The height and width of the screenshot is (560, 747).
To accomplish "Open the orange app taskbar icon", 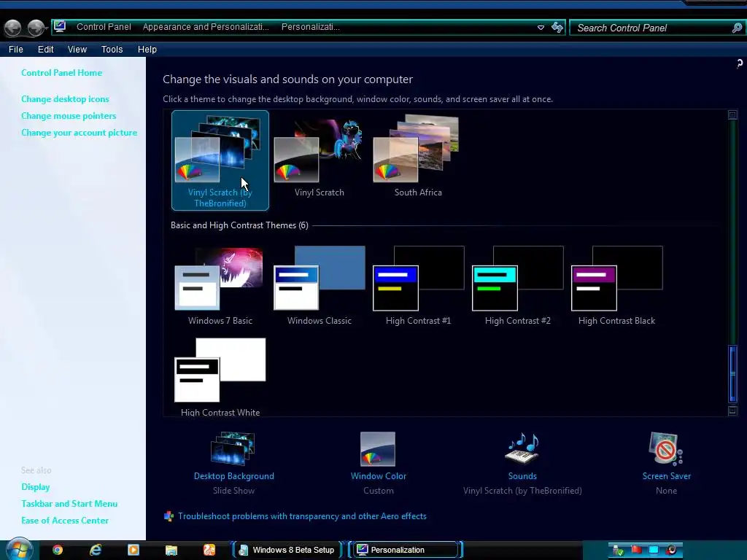I will pos(209,550).
